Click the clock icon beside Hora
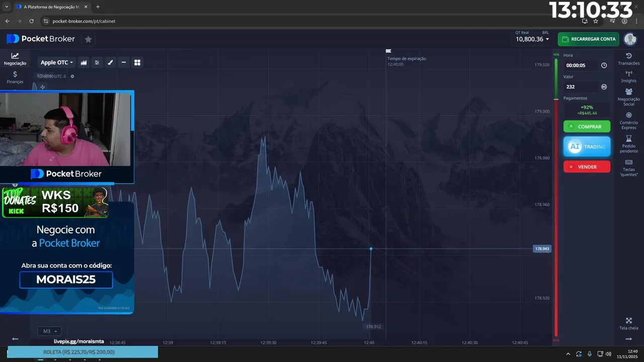This screenshot has height=362, width=644. click(604, 65)
